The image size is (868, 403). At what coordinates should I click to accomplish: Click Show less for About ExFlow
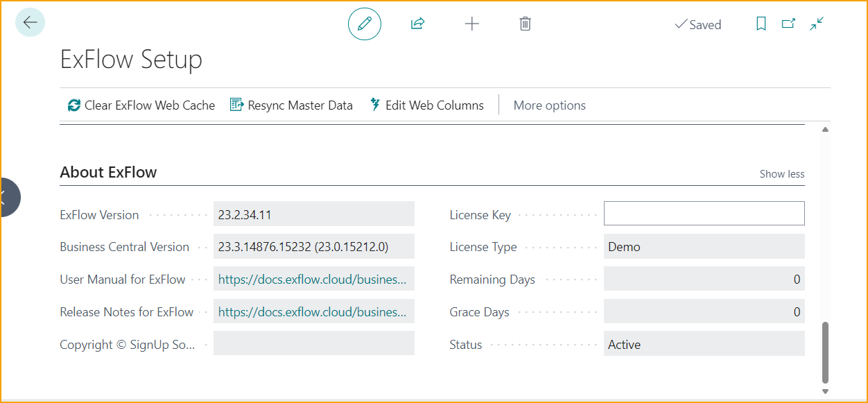point(781,173)
